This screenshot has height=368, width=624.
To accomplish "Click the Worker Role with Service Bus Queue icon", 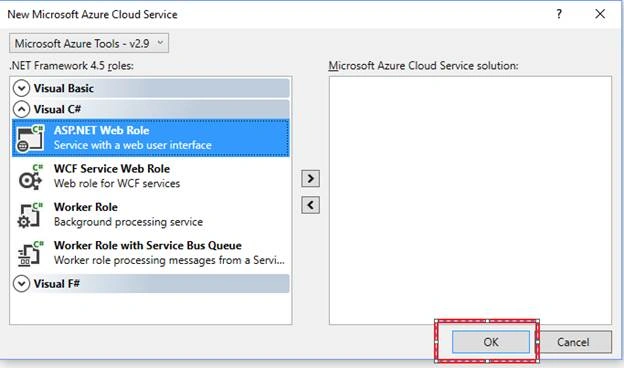I will pos(30,253).
